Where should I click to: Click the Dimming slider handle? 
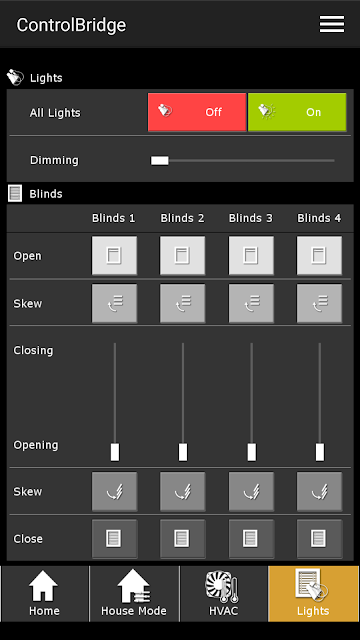point(160,160)
